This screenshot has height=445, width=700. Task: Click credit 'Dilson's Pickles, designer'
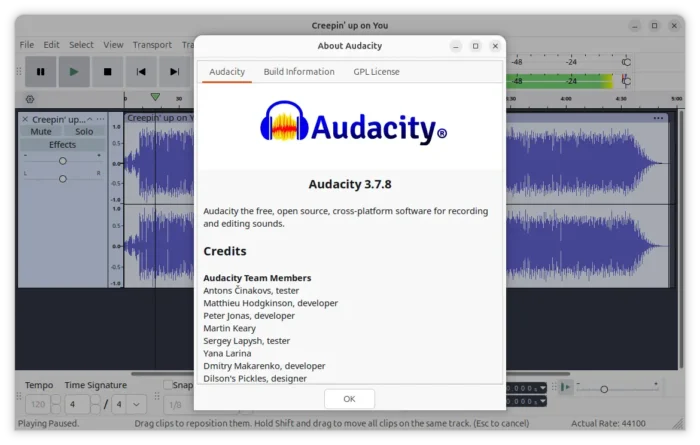[255, 378]
